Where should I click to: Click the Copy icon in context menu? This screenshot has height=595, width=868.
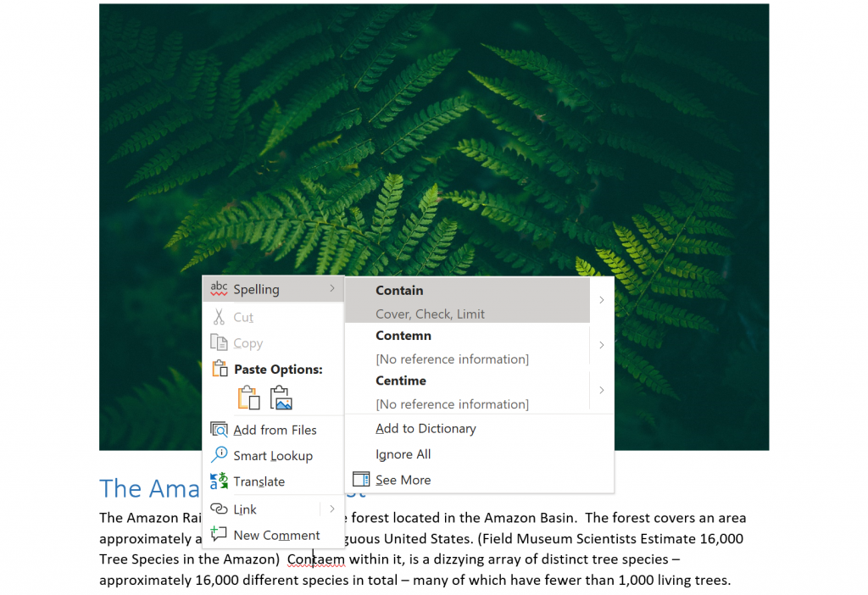point(220,343)
